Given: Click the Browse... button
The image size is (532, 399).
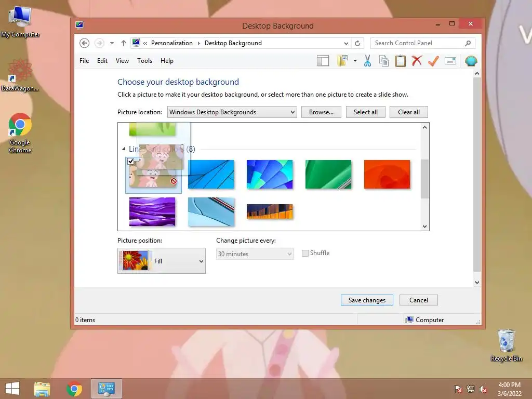Looking at the screenshot, I should 321,112.
